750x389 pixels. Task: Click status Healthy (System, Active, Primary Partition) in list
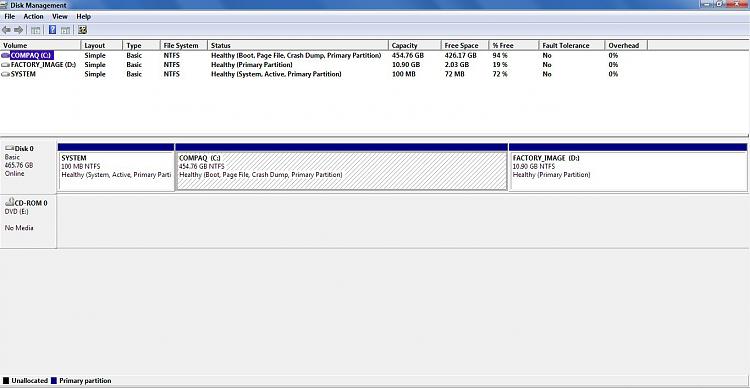tap(276, 74)
